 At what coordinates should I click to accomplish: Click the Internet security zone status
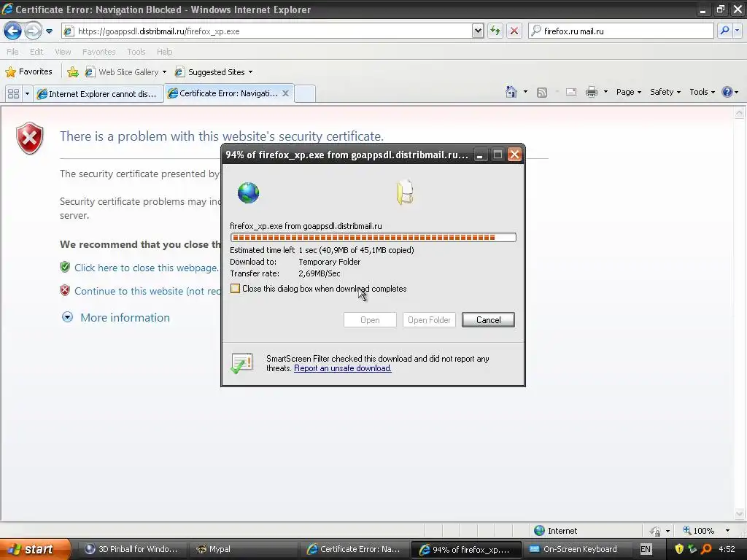tap(555, 531)
